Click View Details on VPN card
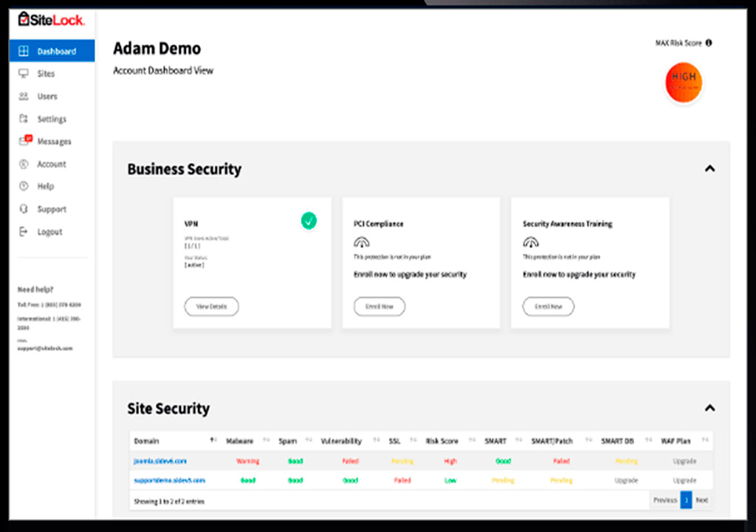The height and width of the screenshot is (532, 756). [x=211, y=306]
